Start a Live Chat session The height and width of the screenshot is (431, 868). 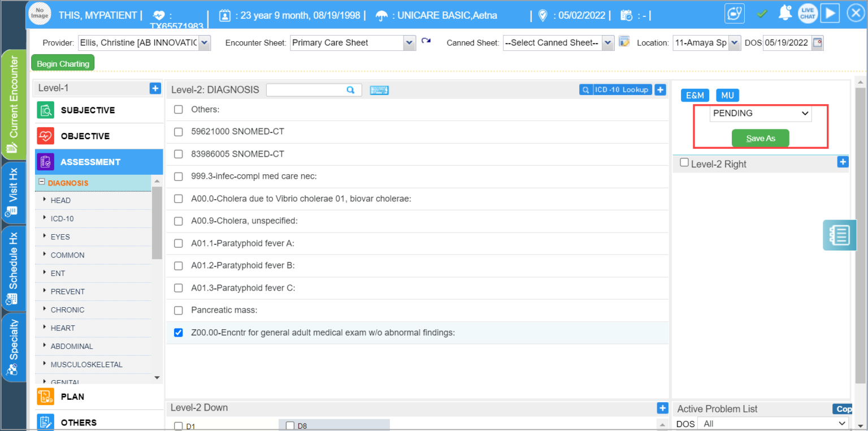[x=808, y=13]
